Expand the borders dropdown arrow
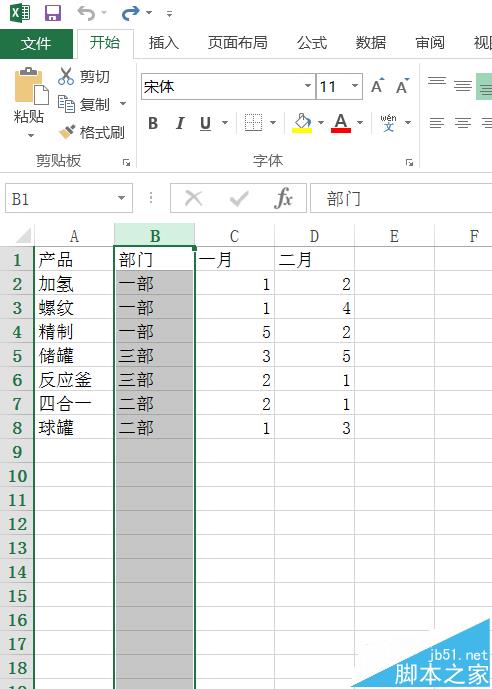Screen dimensions: 492x689 273,123
